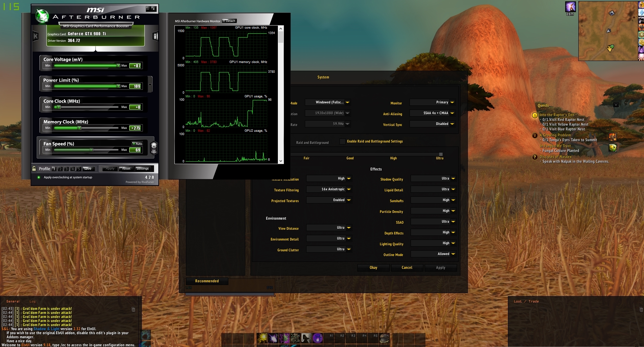The height and width of the screenshot is (347, 644).
Task: Toggle Apply overclocking at system startup
Action: click(x=39, y=177)
